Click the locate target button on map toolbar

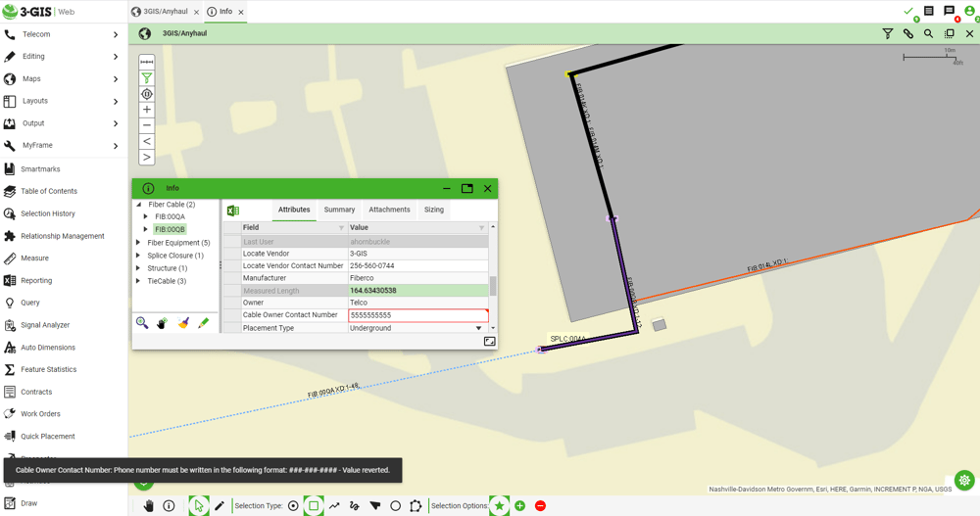pyautogui.click(x=147, y=94)
